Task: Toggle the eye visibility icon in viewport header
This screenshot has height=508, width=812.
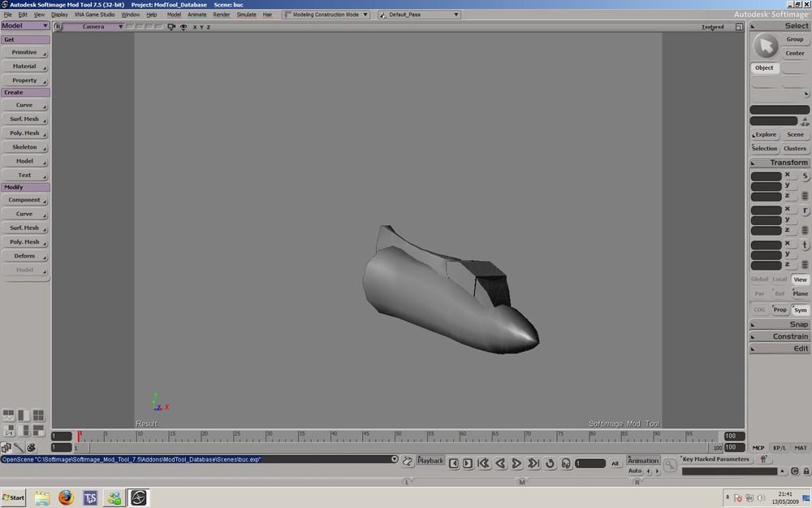Action: (x=184, y=27)
